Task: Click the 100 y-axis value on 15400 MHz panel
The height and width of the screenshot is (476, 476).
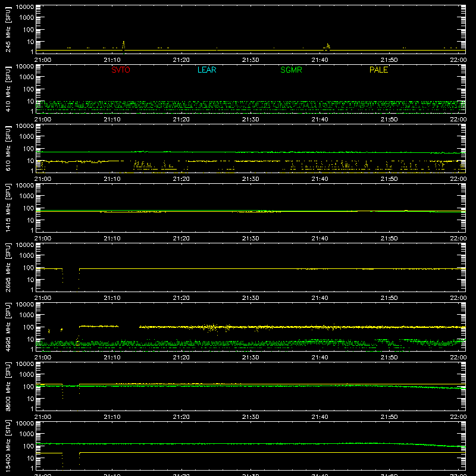Action: (29, 446)
